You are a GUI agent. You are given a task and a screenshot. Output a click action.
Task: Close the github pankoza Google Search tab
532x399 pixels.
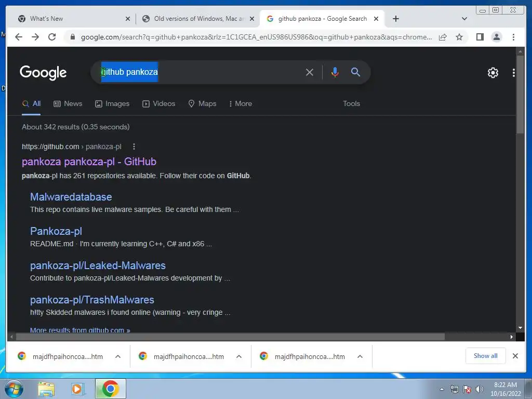[x=376, y=19]
